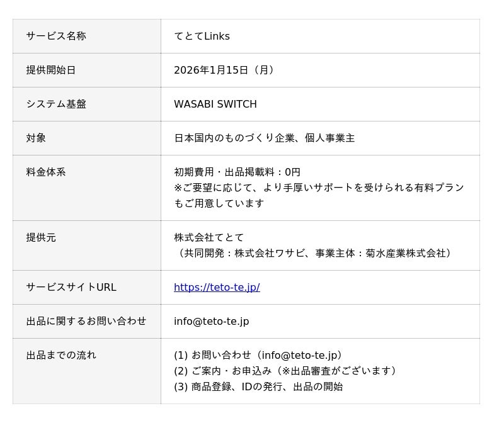Click the サービスサイトURL row label

coord(71,288)
